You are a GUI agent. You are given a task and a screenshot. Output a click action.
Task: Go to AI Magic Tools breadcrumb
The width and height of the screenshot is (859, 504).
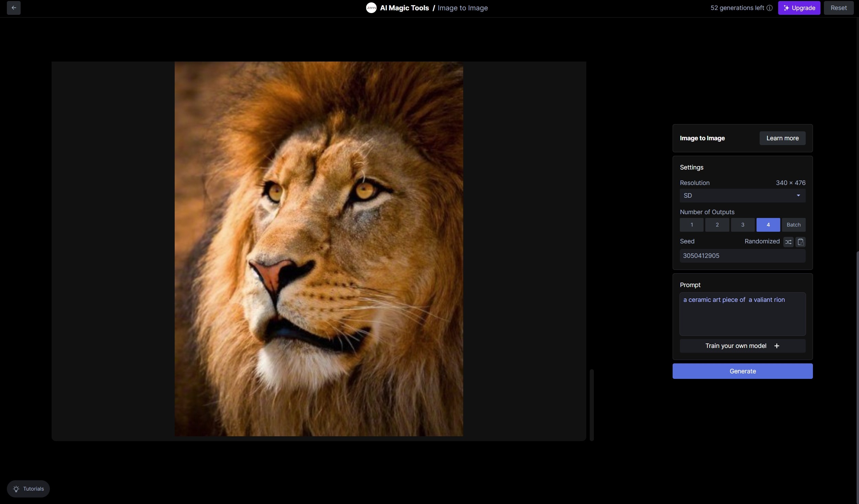[x=404, y=8]
